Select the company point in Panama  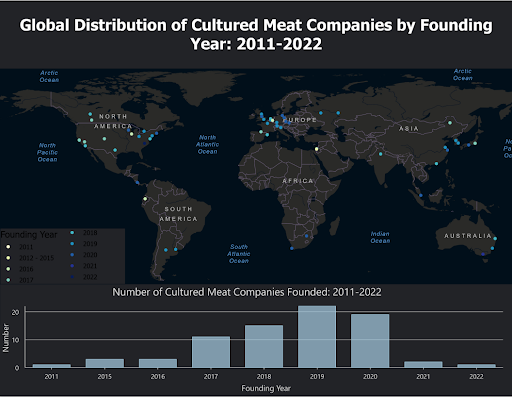point(138,183)
